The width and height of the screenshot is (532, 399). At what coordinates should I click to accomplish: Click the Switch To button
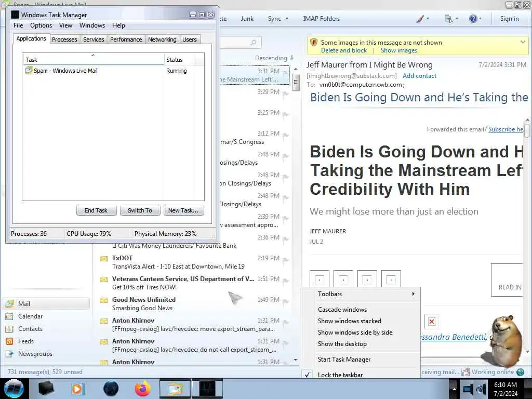coord(140,210)
